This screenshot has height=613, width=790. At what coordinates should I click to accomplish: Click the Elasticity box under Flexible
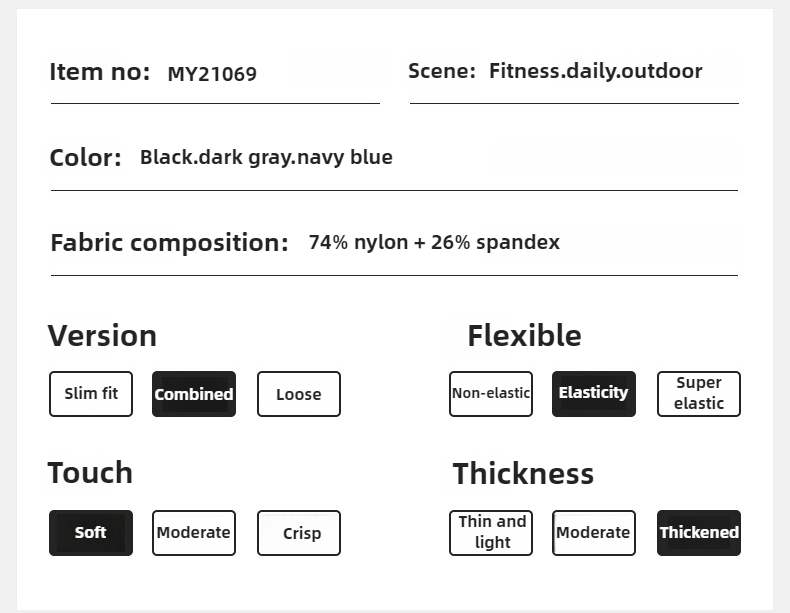pyautogui.click(x=594, y=393)
